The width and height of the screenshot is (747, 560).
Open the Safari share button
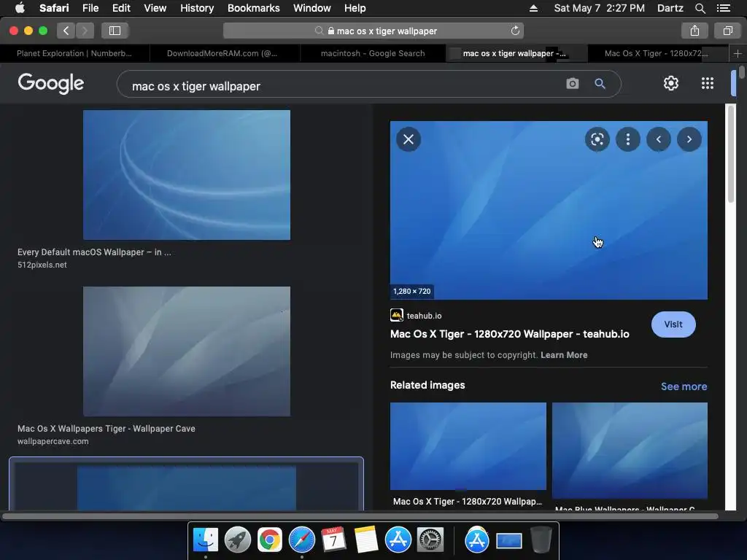pyautogui.click(x=694, y=31)
